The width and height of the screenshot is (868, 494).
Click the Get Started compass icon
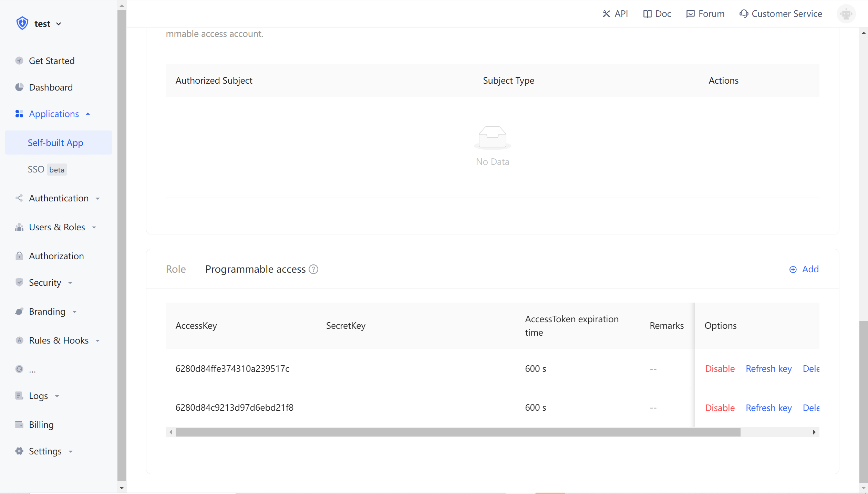[x=19, y=61]
